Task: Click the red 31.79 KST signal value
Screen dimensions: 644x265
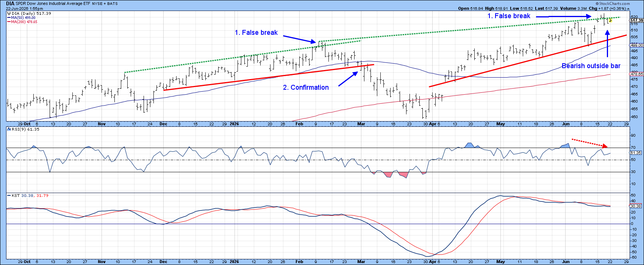Action: 42,195
